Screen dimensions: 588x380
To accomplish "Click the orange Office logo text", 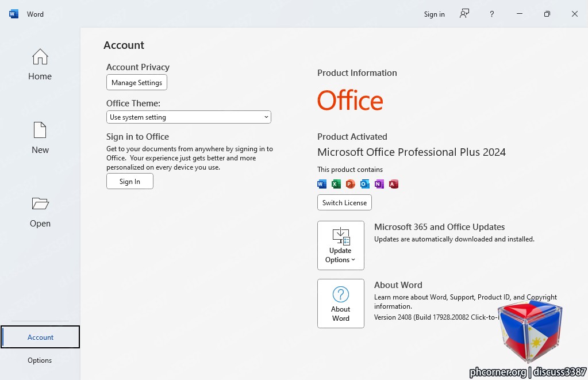I will tap(350, 100).
